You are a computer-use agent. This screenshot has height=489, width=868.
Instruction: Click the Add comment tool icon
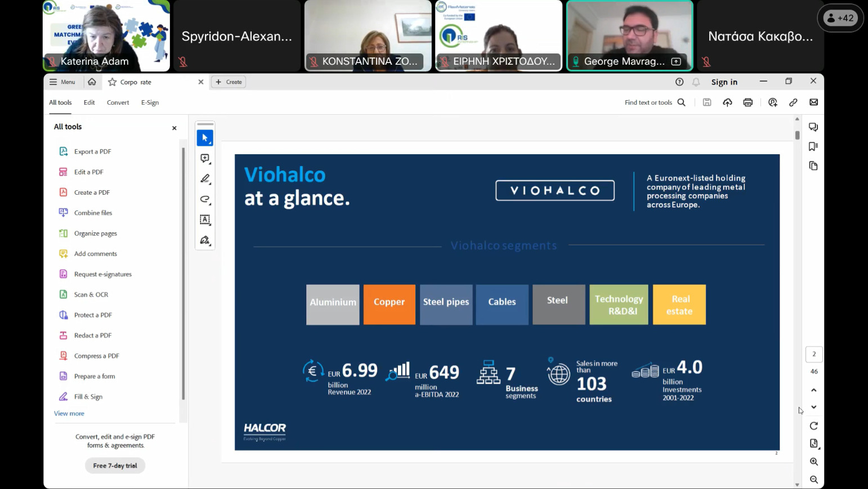(x=205, y=159)
